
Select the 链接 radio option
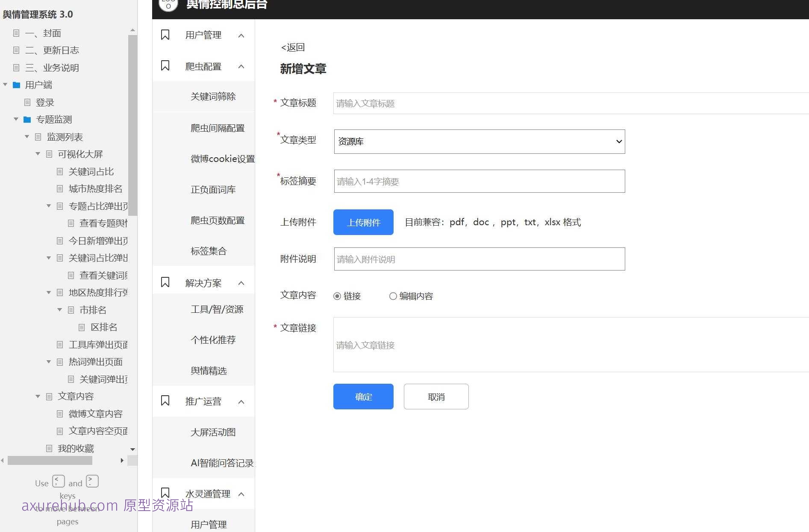(x=337, y=296)
